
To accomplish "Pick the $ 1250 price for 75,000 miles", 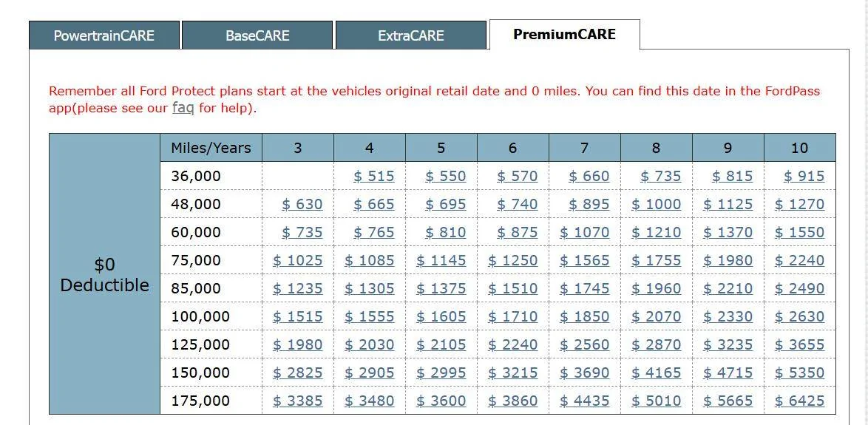I will coord(512,260).
